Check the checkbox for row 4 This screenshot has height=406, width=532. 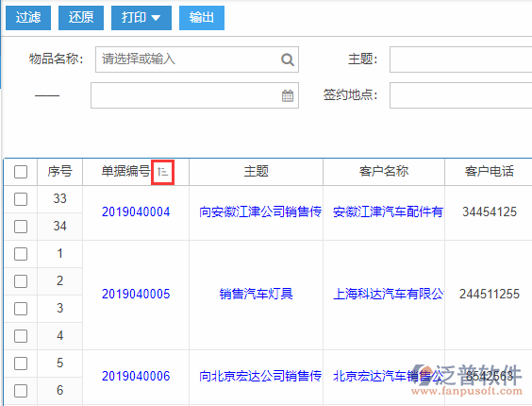coord(21,336)
